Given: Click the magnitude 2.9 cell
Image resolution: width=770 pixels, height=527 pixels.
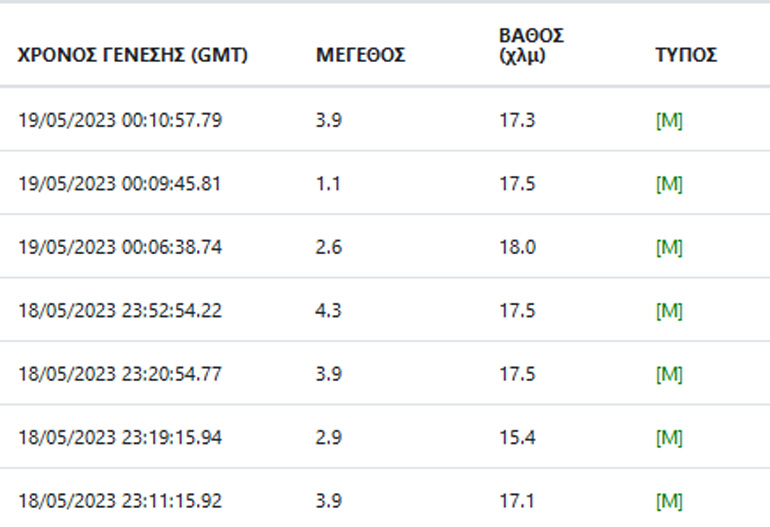Looking at the screenshot, I should 328,437.
